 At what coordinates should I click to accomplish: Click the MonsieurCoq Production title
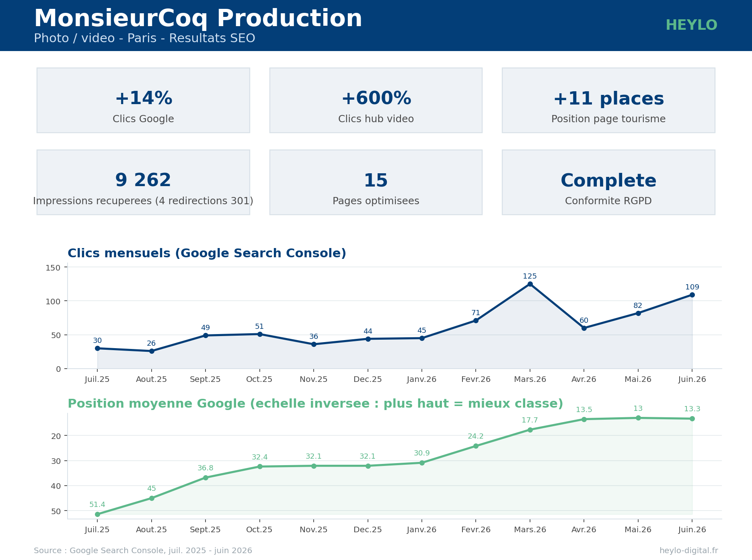point(198,18)
